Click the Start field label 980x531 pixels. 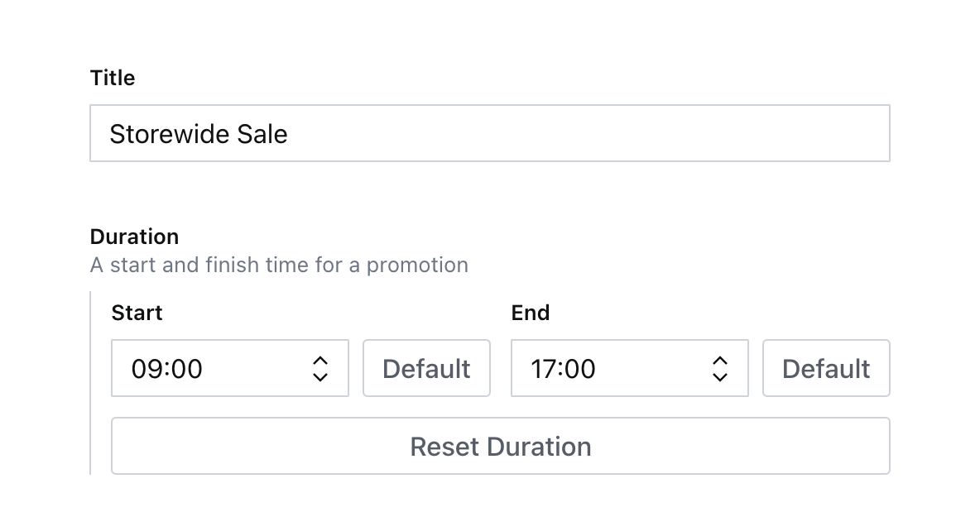coord(137,313)
